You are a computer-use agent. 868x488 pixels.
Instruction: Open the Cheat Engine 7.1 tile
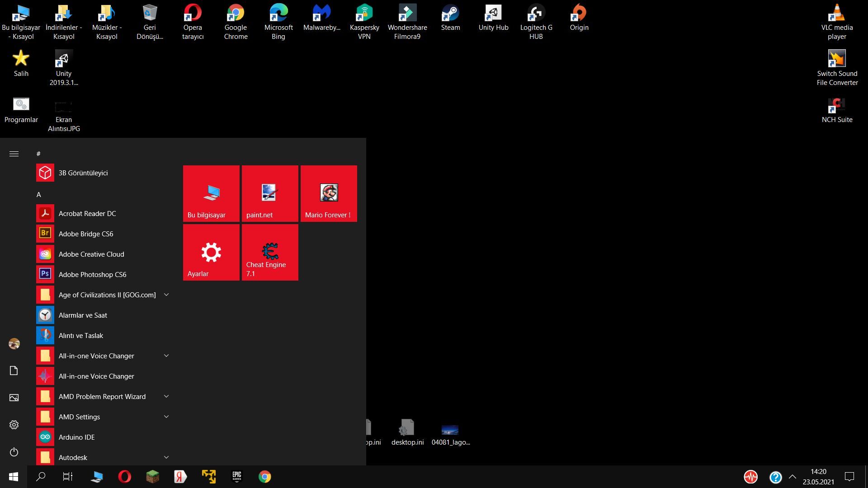(x=270, y=252)
